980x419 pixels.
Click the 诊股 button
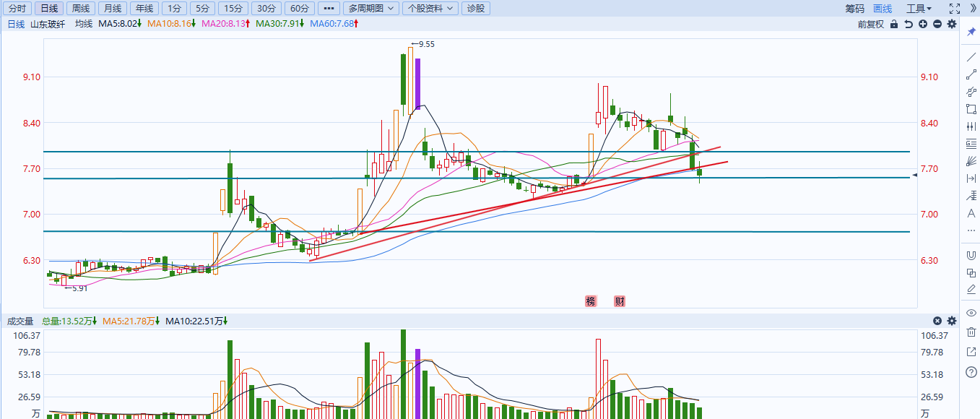coord(476,9)
